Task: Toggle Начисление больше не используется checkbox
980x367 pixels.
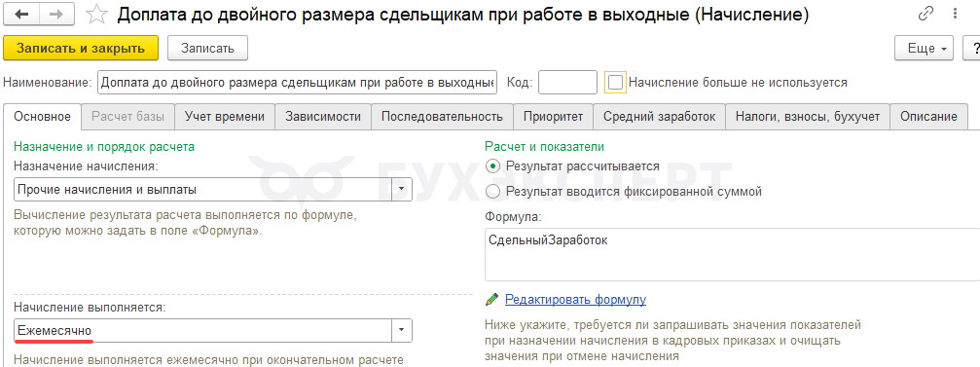Action: [616, 82]
